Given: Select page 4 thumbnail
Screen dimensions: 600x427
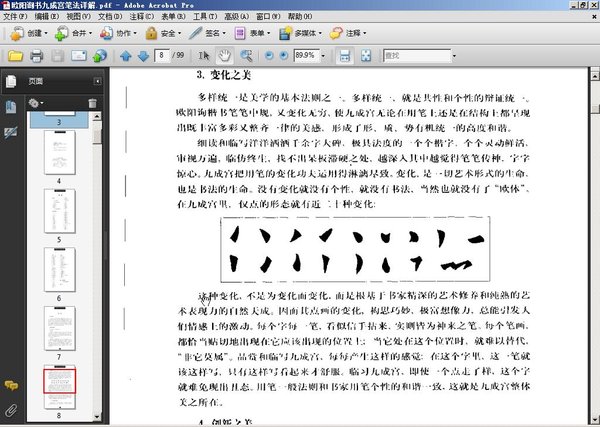Looking at the screenshot, I should (60, 152).
